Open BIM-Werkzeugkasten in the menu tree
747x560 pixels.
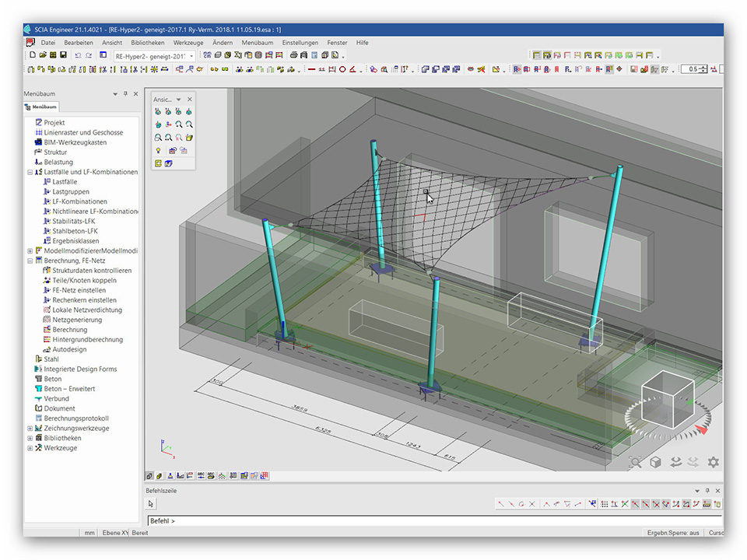(75, 142)
